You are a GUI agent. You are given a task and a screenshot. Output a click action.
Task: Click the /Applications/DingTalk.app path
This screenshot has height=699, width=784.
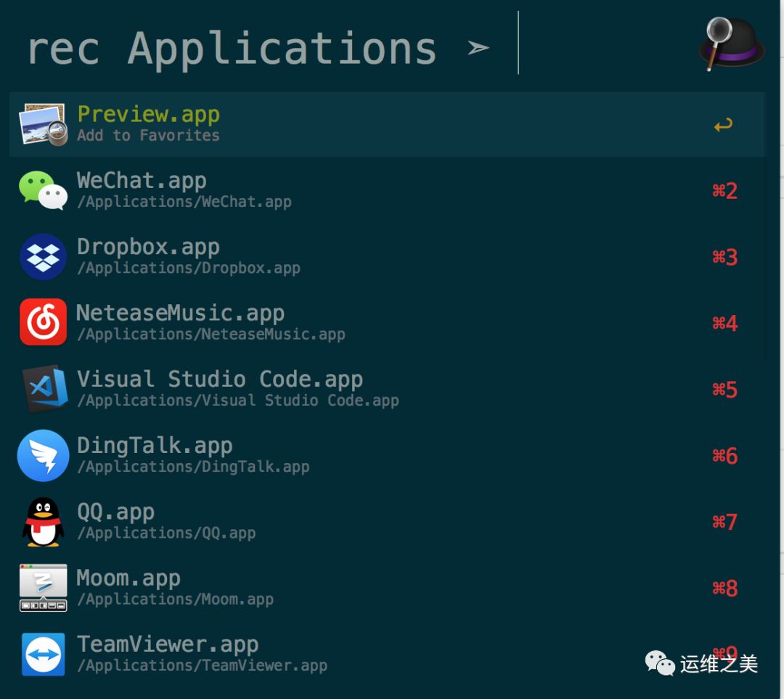click(193, 467)
